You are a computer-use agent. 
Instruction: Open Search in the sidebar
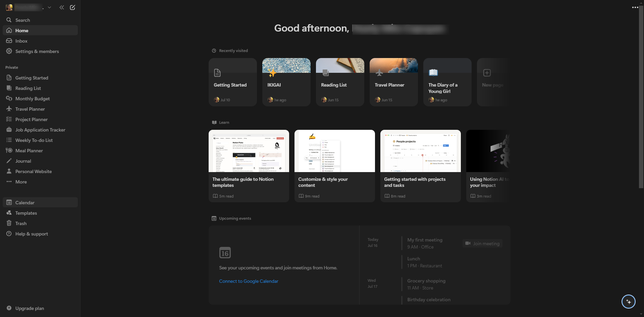[x=40, y=20]
